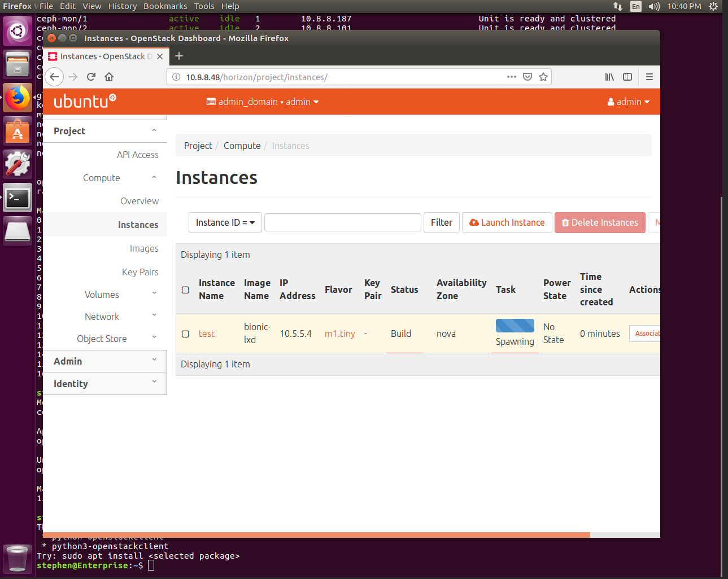This screenshot has width=728, height=579.
Task: Open Ubuntu Software launcher icon
Action: click(18, 131)
